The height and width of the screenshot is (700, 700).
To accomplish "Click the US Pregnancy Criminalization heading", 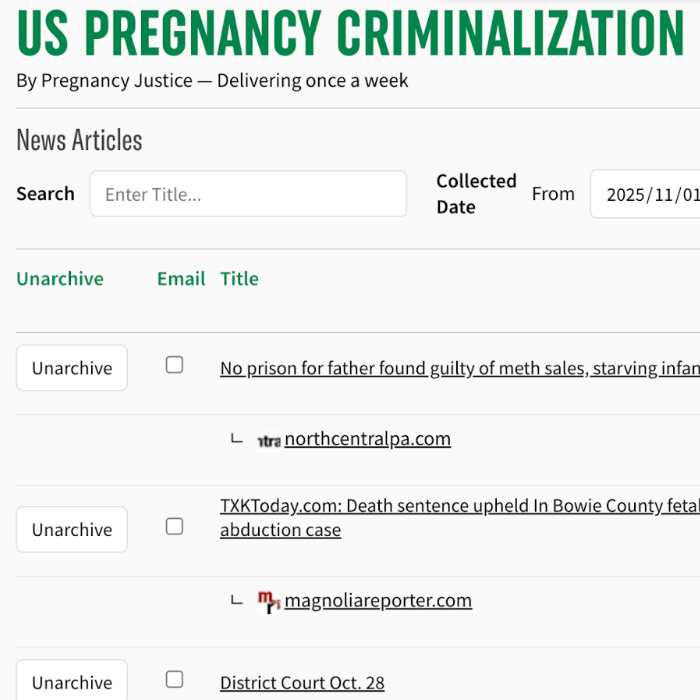I will [x=350, y=33].
